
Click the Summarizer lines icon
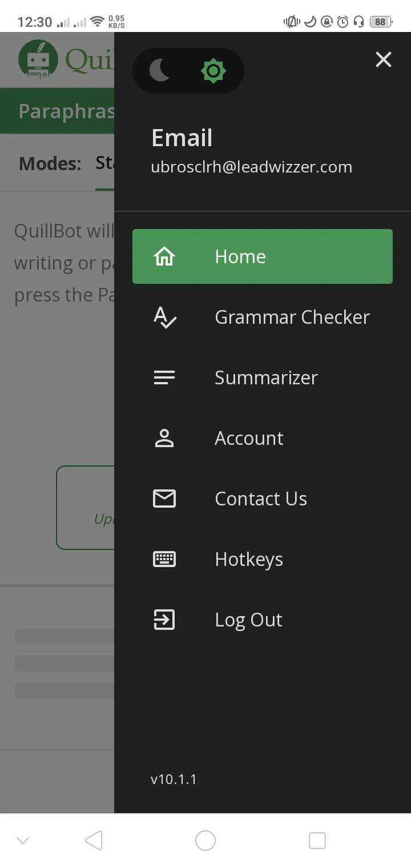tap(164, 377)
